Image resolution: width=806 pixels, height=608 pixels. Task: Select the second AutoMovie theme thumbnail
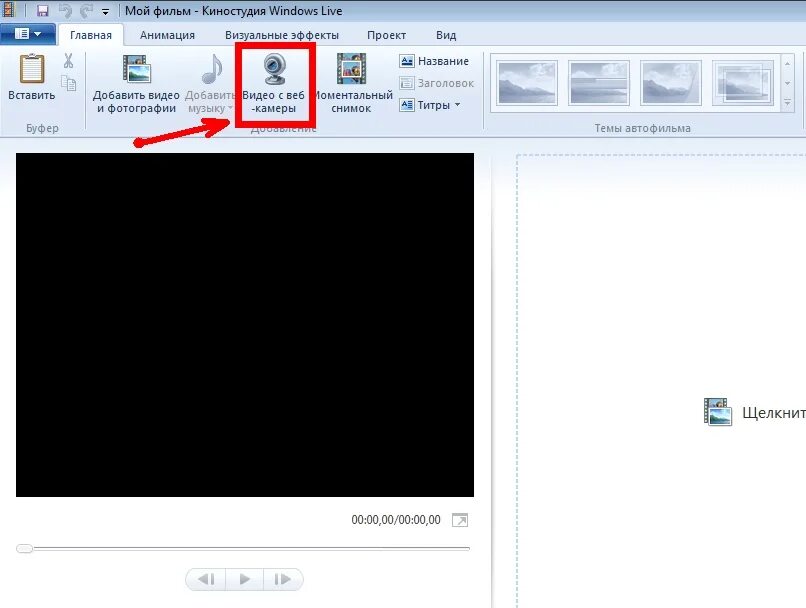coord(599,83)
